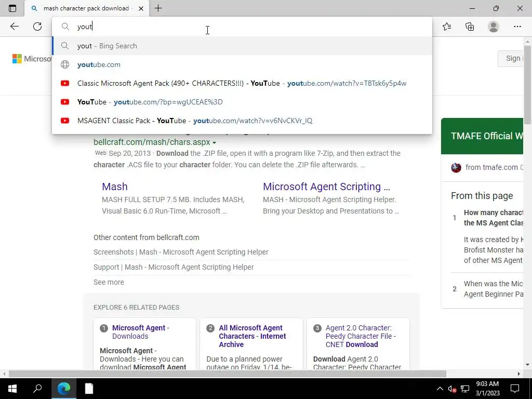Click globe icon beside youtube.com suggestion
The height and width of the screenshot is (399, 532).
point(65,64)
